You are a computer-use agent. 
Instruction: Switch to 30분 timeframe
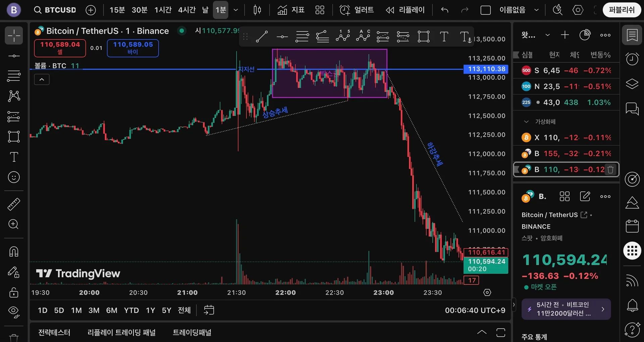pyautogui.click(x=140, y=10)
